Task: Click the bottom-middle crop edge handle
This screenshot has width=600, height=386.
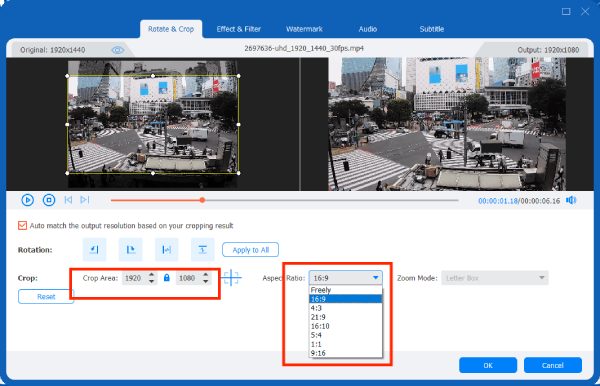Action: [153, 173]
